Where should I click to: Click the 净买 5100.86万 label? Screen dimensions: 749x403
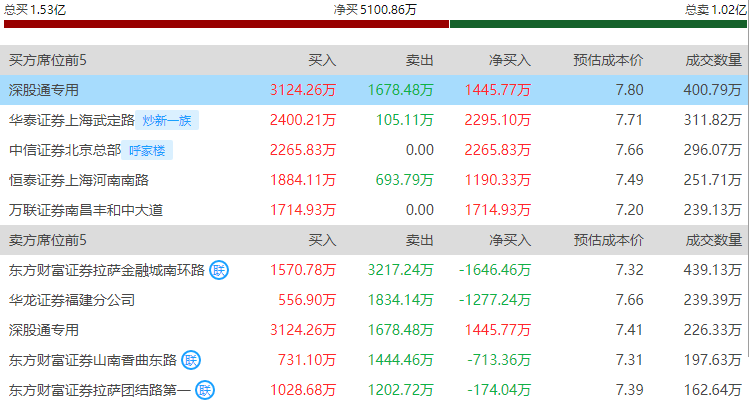[x=375, y=10]
